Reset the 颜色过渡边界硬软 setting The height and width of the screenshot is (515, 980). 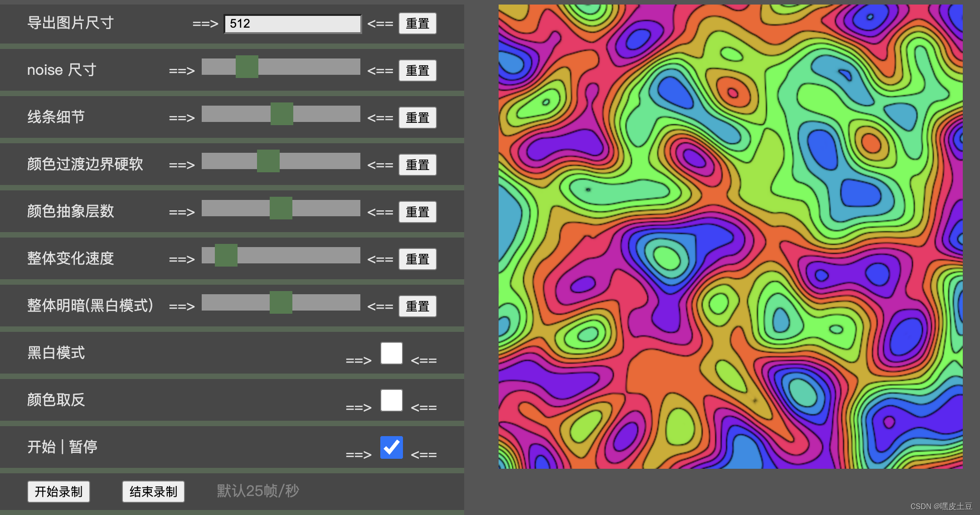[417, 165]
